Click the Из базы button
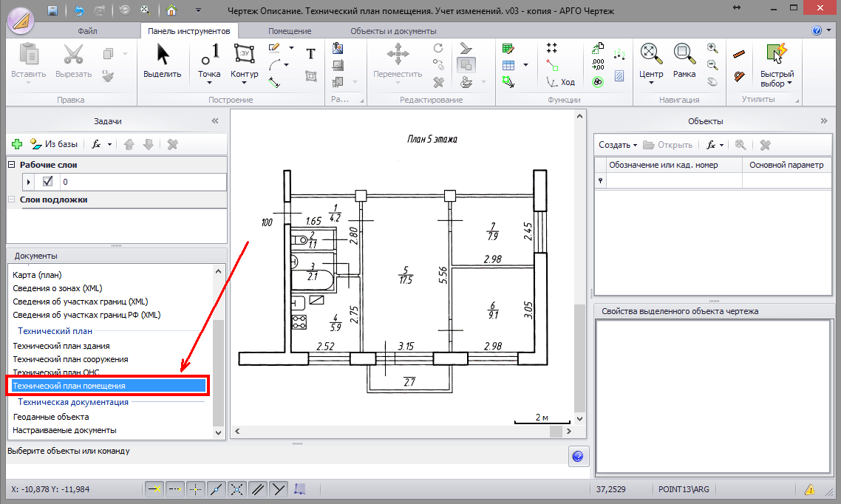This screenshot has height=504, width=841. (x=54, y=144)
